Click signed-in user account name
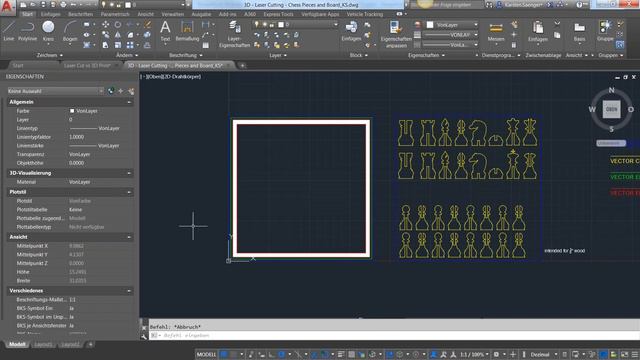 tap(524, 5)
